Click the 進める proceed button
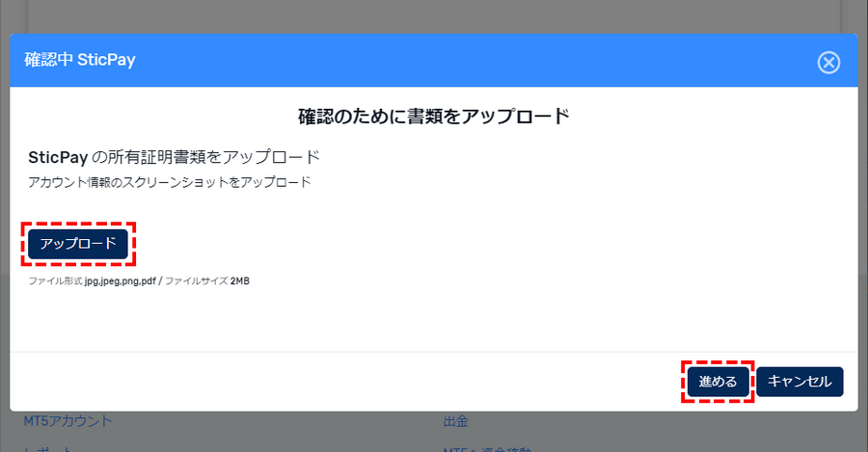 pyautogui.click(x=718, y=382)
